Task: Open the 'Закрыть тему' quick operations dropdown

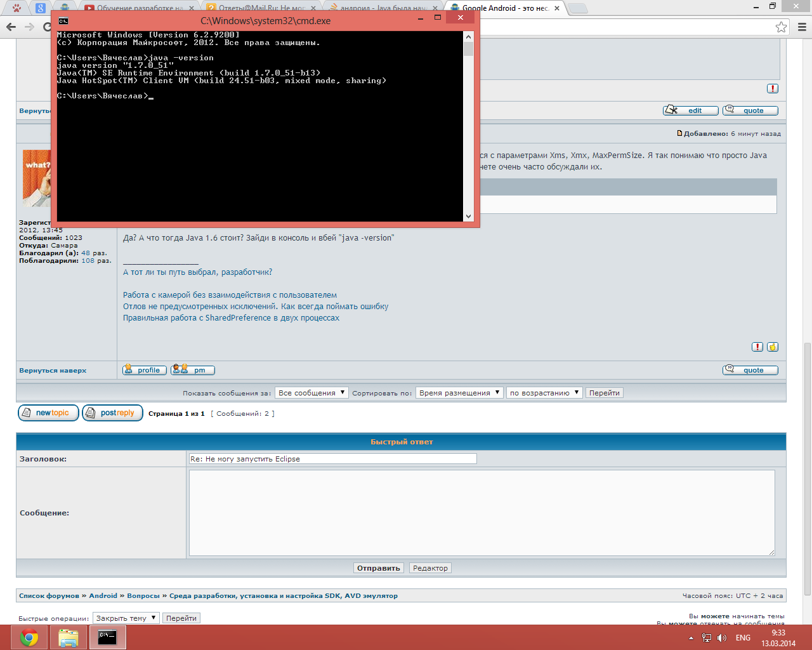Action: pos(126,618)
